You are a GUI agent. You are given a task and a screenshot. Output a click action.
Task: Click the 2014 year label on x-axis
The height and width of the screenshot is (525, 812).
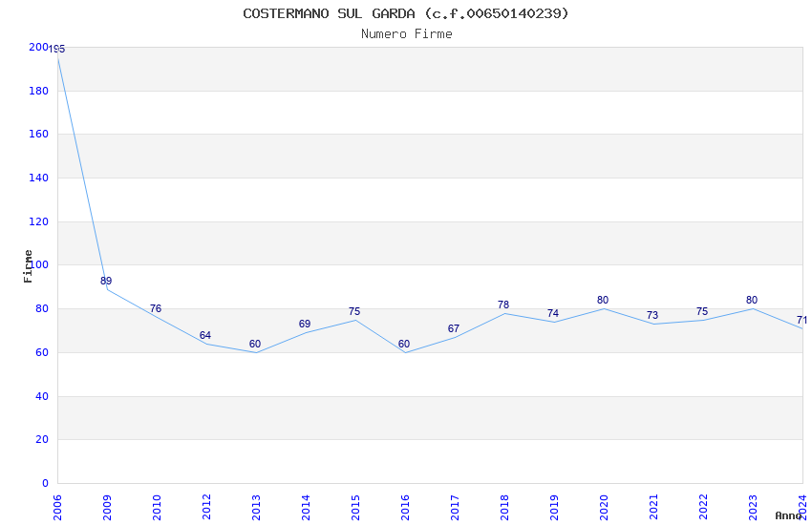tap(306, 508)
